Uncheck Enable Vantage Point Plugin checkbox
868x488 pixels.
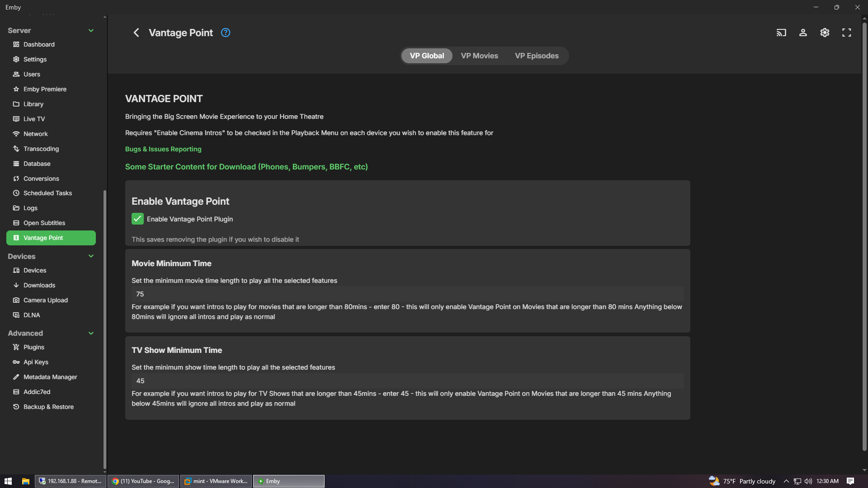coord(137,219)
